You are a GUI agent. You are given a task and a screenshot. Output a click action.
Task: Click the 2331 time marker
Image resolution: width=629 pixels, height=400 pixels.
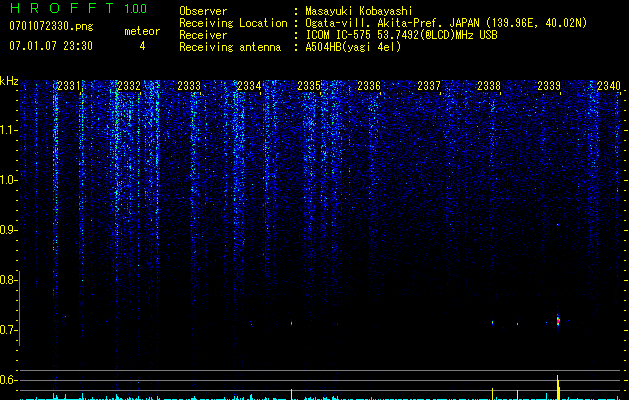point(69,85)
